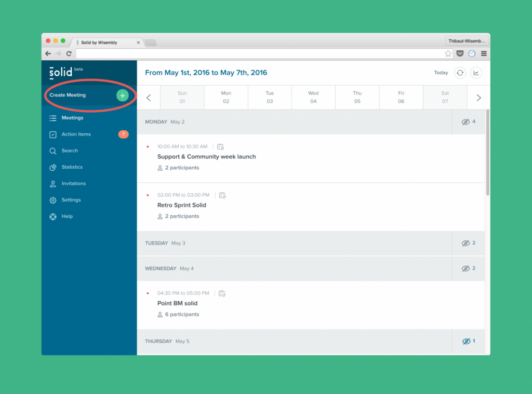Click the date range heading From May 1st
Viewport: 532px width, 394px height.
coord(206,73)
